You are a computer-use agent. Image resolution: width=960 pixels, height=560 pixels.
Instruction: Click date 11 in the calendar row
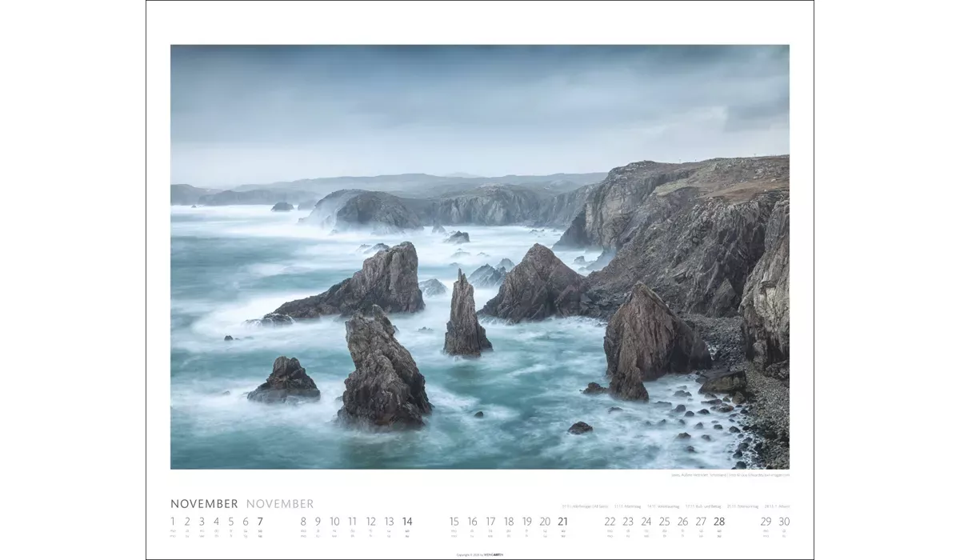[352, 522]
